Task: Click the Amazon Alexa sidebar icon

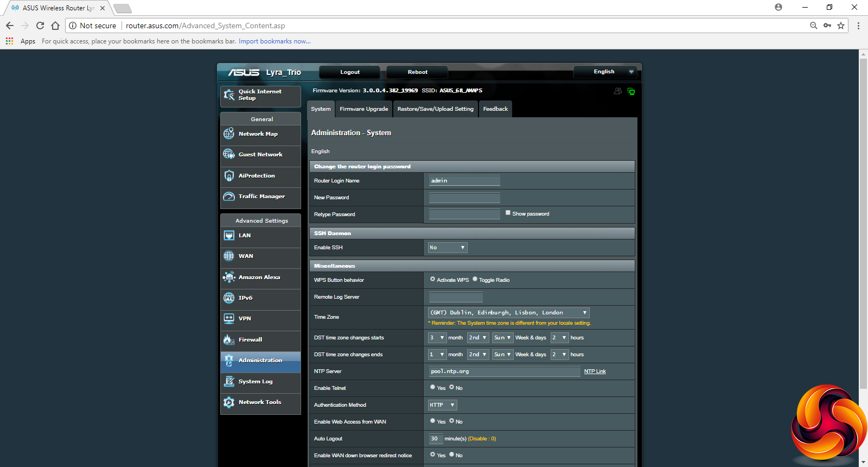Action: coord(229,277)
